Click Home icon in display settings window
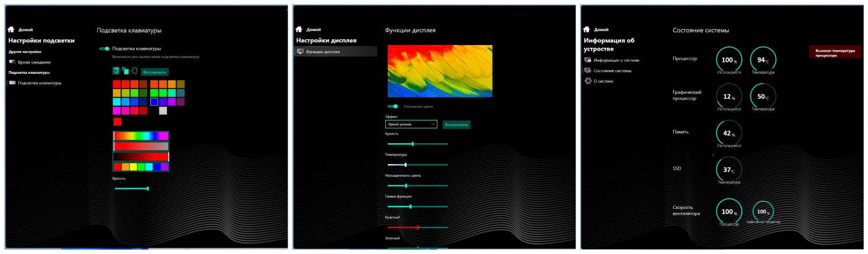 [298, 29]
